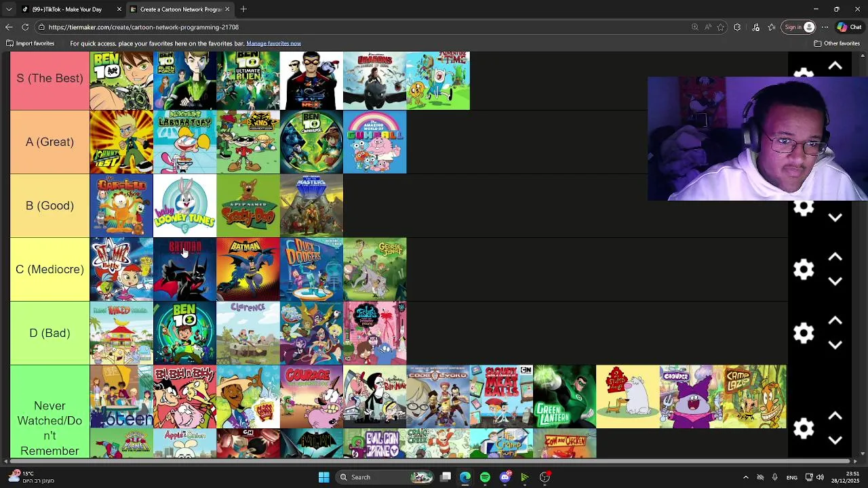868x488 pixels.
Task: Move D (Bad) row down
Action: pos(835,345)
